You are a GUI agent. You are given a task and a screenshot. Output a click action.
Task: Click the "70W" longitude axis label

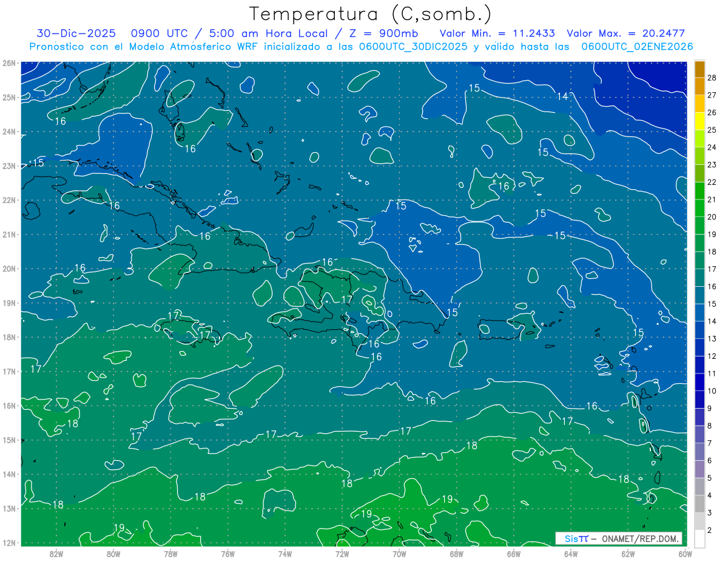pos(399,554)
